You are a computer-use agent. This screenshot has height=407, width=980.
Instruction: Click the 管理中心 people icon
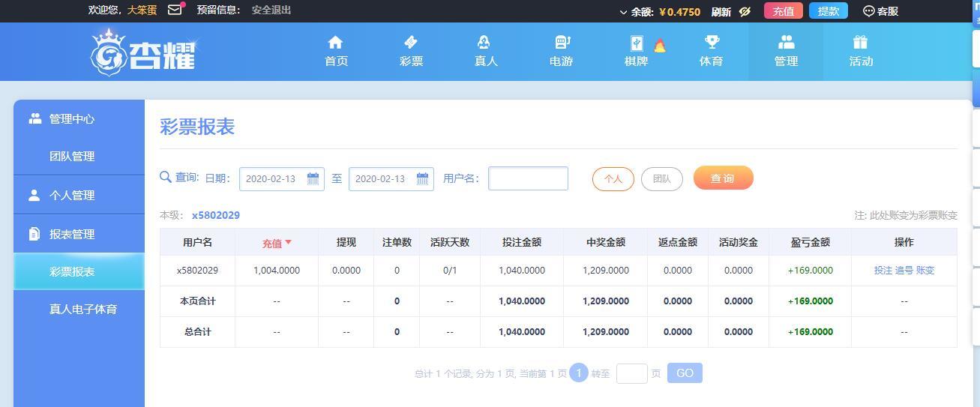click(x=34, y=118)
